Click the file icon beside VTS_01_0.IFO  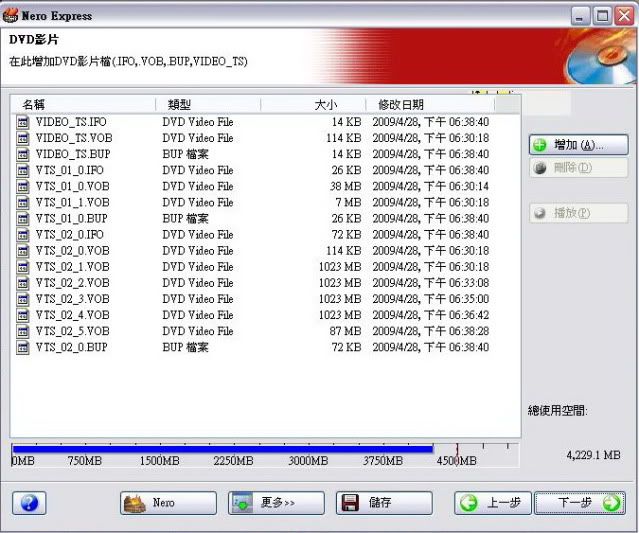tap(23, 170)
